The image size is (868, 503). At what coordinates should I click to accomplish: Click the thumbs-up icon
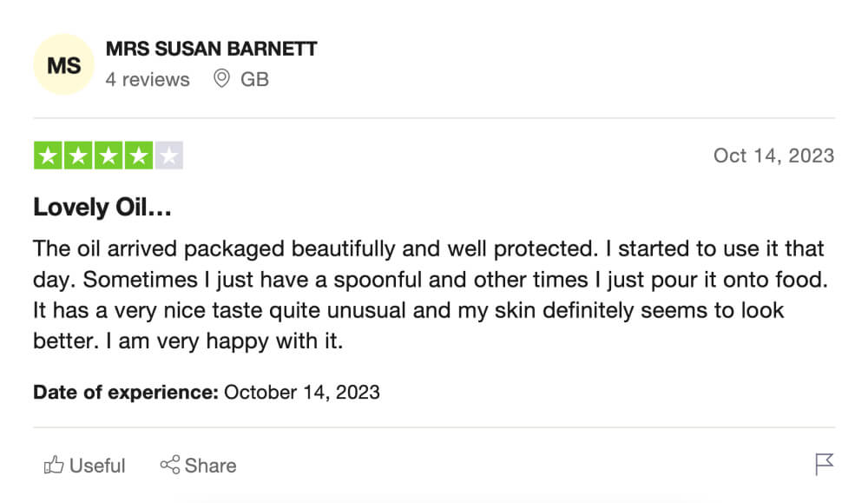tap(54, 465)
